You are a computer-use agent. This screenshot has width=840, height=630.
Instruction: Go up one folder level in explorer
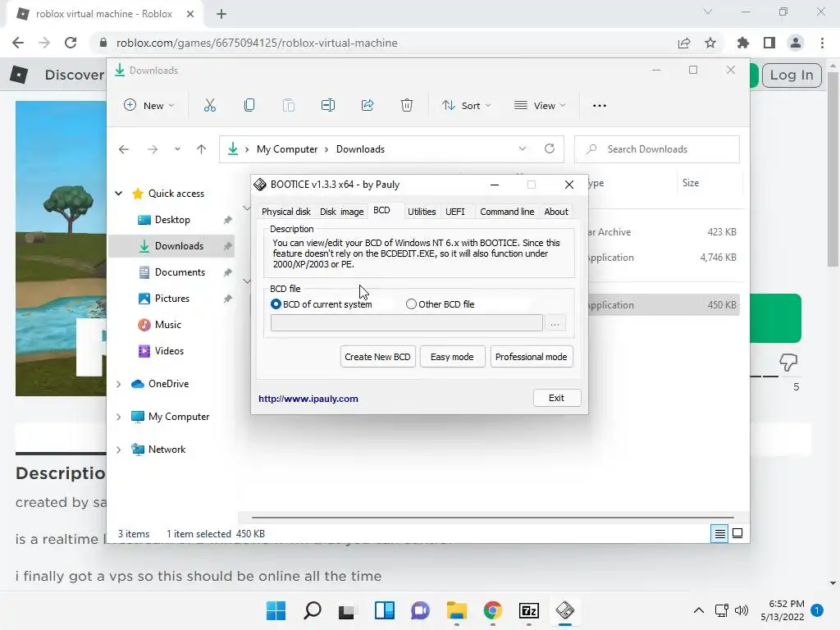pyautogui.click(x=202, y=149)
